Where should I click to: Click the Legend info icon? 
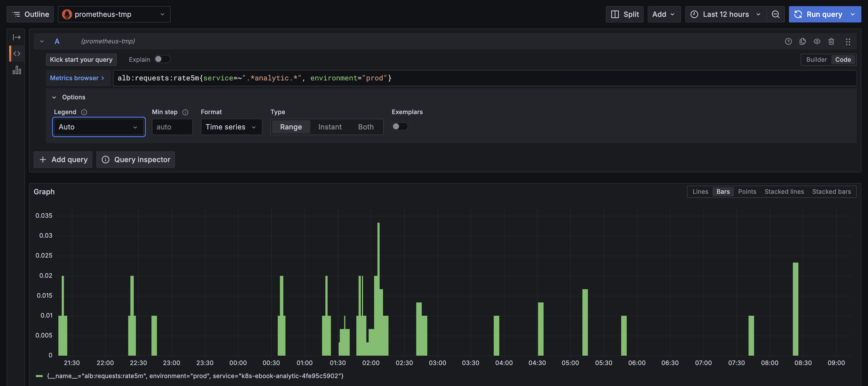click(x=84, y=112)
